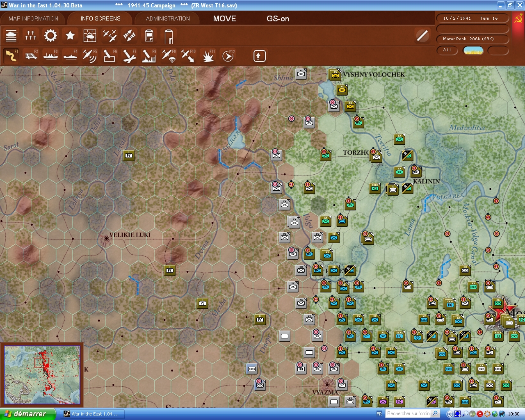Open the MAP INFORMATION tab
525x420 pixels.
[x=33, y=18]
